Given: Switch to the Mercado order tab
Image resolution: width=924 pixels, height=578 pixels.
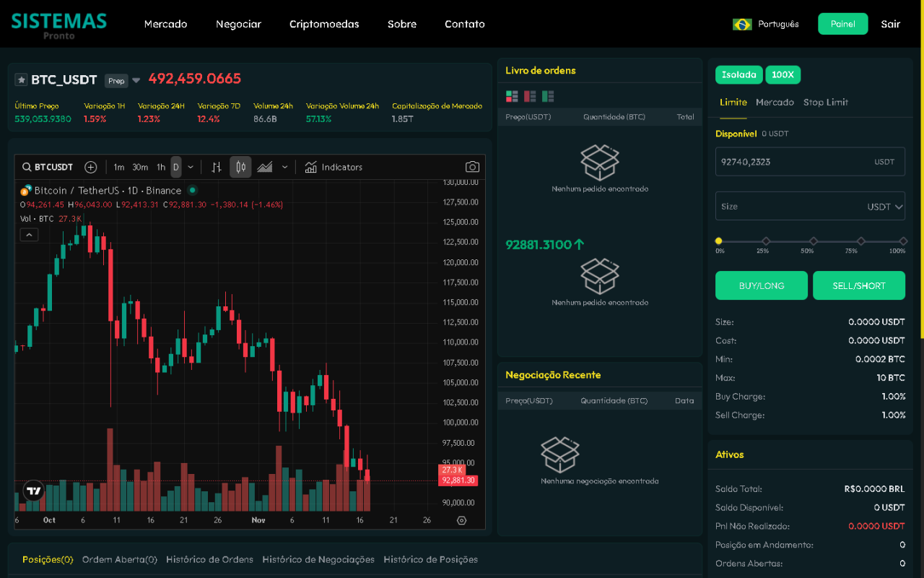Looking at the screenshot, I should (775, 102).
